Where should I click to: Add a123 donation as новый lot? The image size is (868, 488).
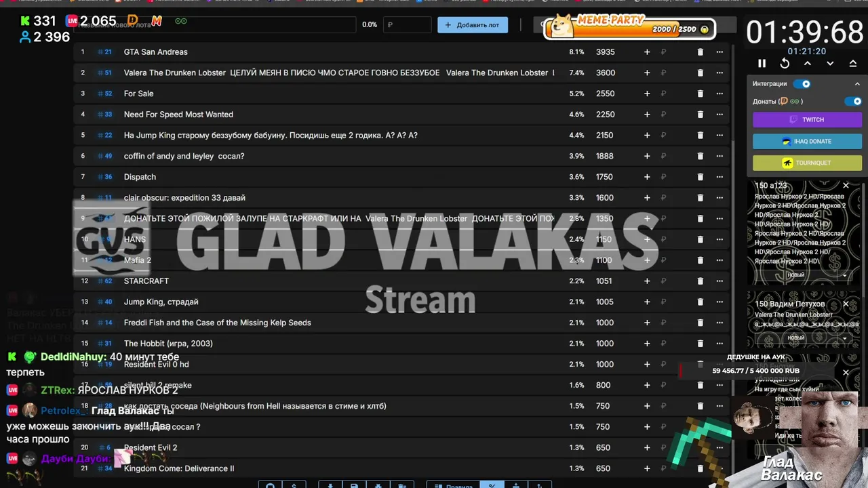click(x=797, y=275)
